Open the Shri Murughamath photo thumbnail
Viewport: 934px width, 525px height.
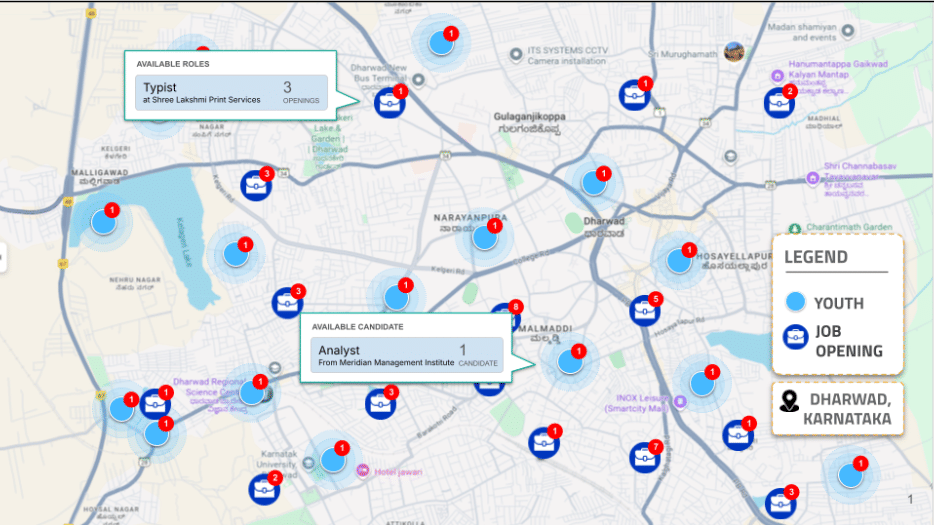pyautogui.click(x=735, y=52)
